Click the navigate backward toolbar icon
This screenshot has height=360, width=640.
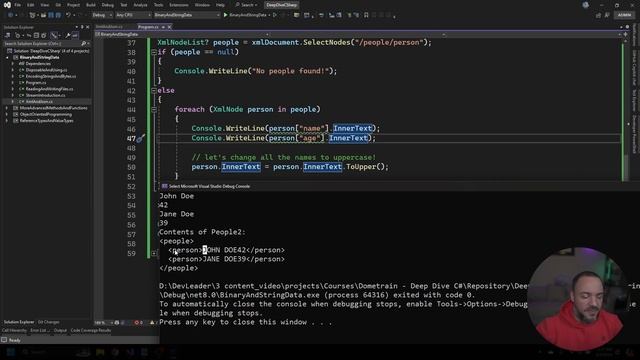pyautogui.click(x=10, y=15)
